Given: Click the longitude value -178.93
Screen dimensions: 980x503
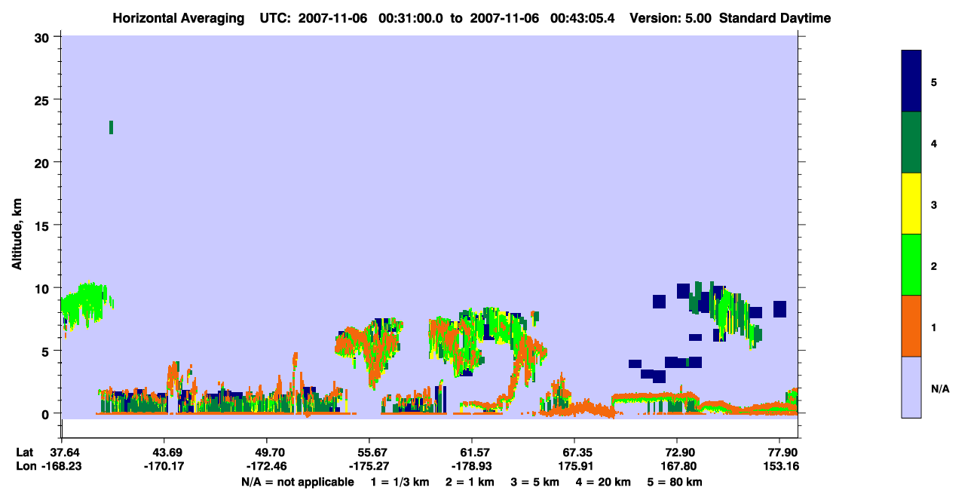Looking at the screenshot, I should pyautogui.click(x=471, y=466).
